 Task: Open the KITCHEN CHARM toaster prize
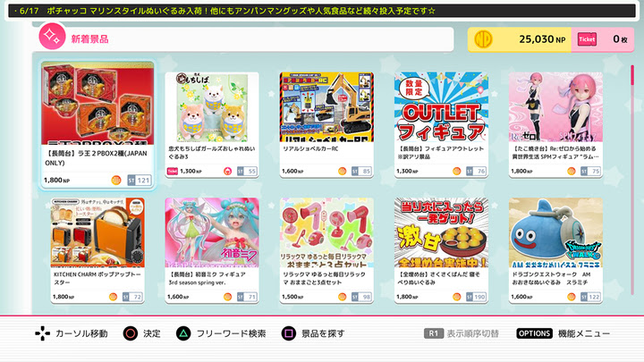(x=97, y=251)
